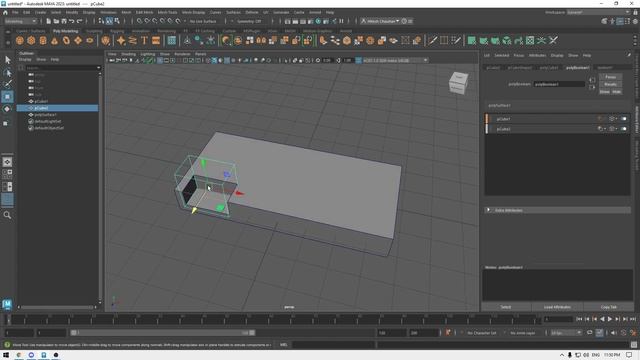Activate the Rotate tool in toolbox

pyautogui.click(x=7, y=109)
